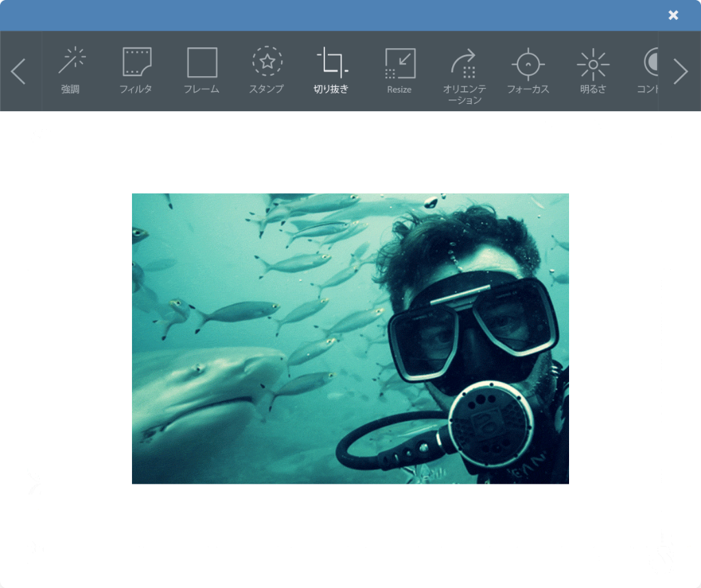Select the 強調 magic wand icon
Viewport: 701px width, 588px height.
(71, 61)
